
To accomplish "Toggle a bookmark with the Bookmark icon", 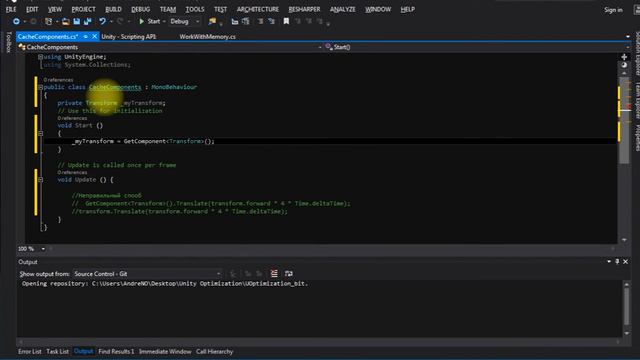I will click(x=286, y=21).
